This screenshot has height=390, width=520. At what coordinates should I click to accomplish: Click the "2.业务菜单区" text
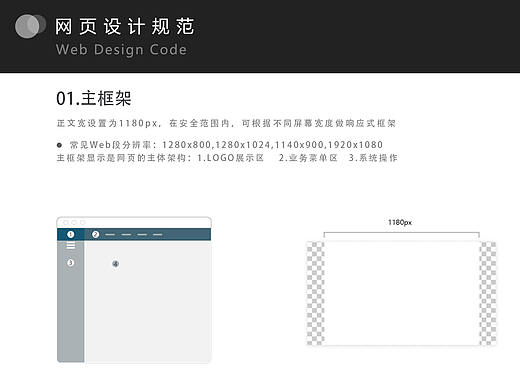tap(308, 158)
